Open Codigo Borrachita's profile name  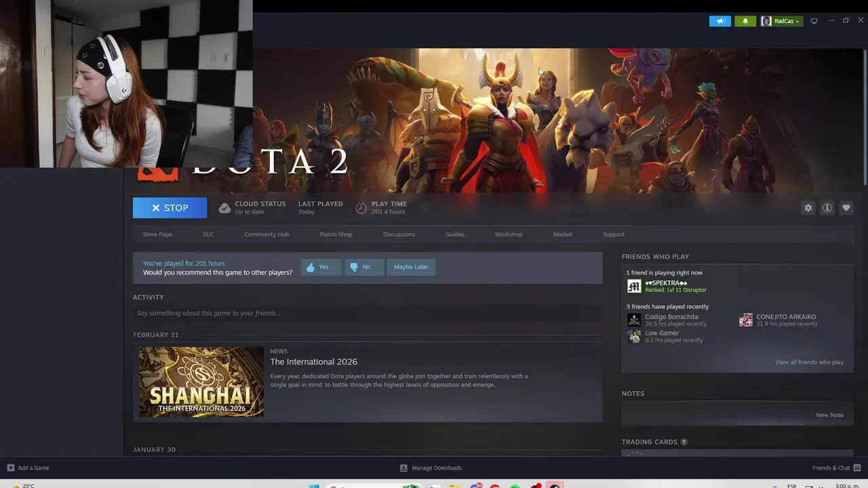[x=671, y=317]
